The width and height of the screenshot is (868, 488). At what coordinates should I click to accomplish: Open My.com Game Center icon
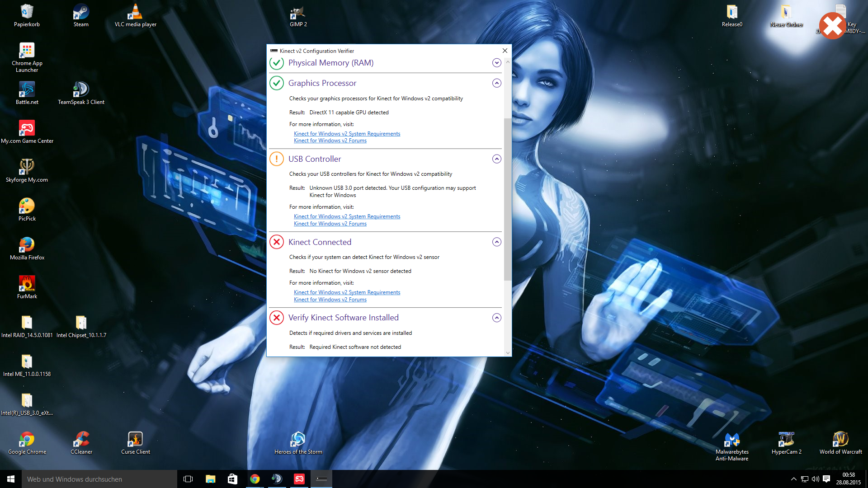point(27,132)
